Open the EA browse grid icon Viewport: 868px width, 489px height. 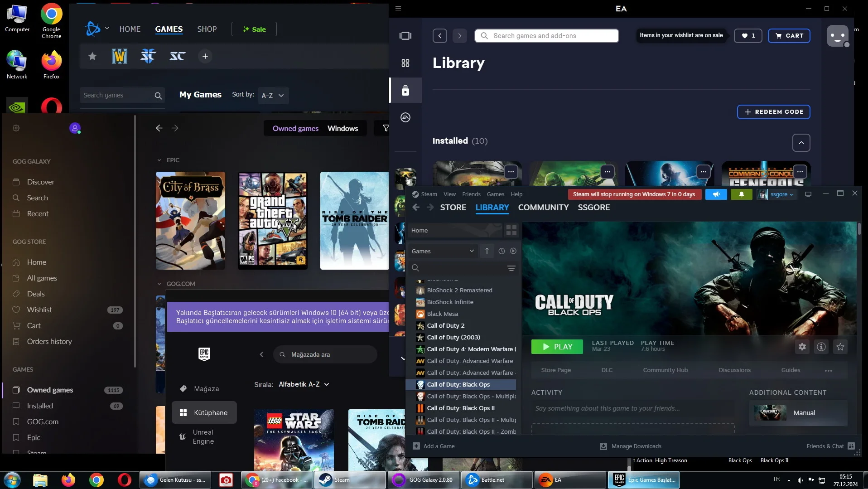click(x=405, y=63)
